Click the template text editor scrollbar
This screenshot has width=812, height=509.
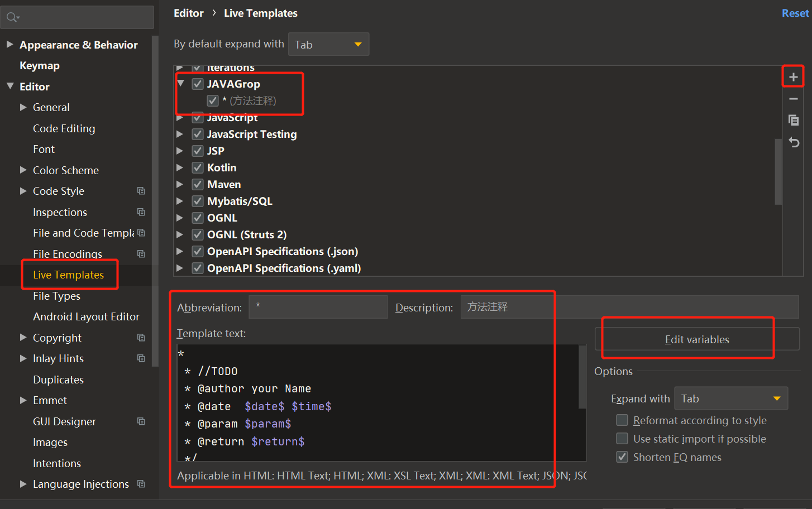click(582, 377)
